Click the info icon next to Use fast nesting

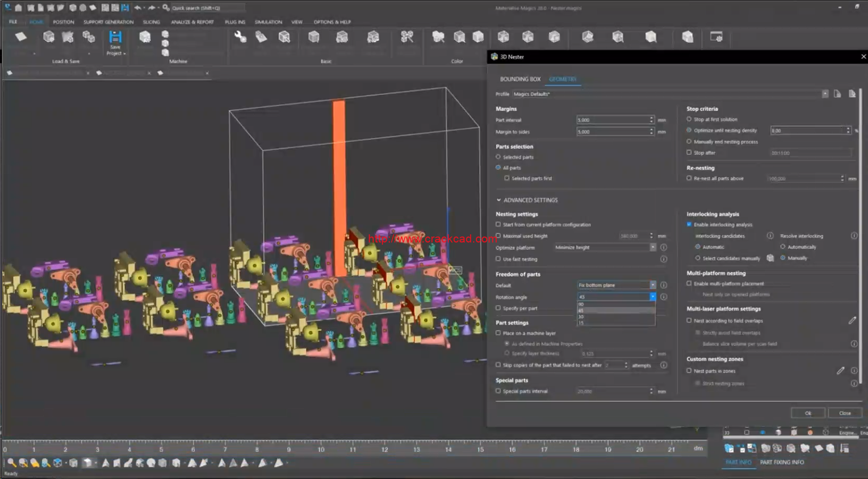pos(663,259)
